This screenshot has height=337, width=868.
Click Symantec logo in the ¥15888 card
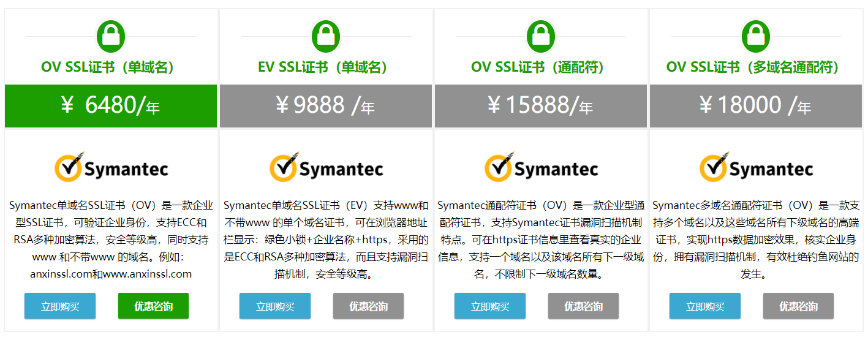tap(541, 167)
